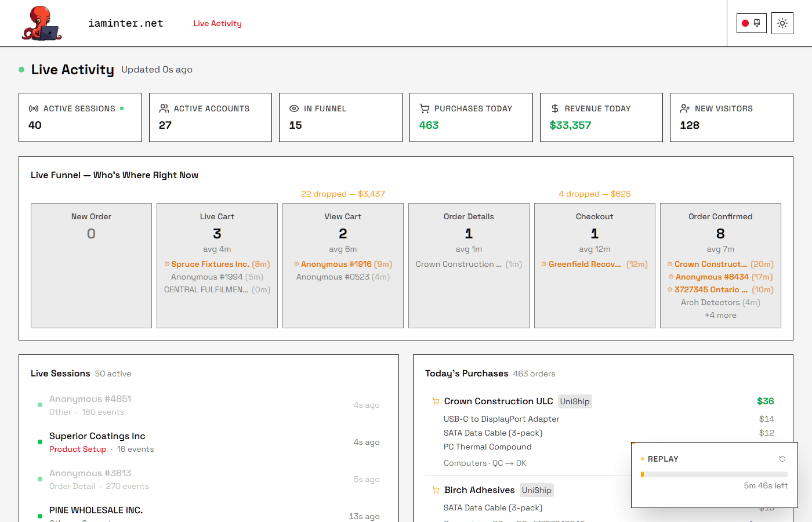
Task: Open the Live Activity navigation item
Action: 217,23
